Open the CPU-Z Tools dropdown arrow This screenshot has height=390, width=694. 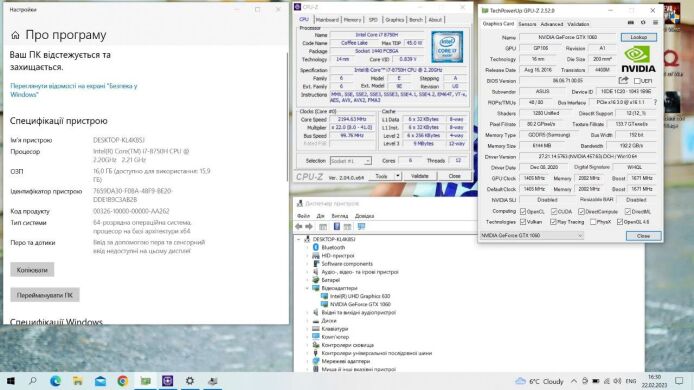point(397,176)
